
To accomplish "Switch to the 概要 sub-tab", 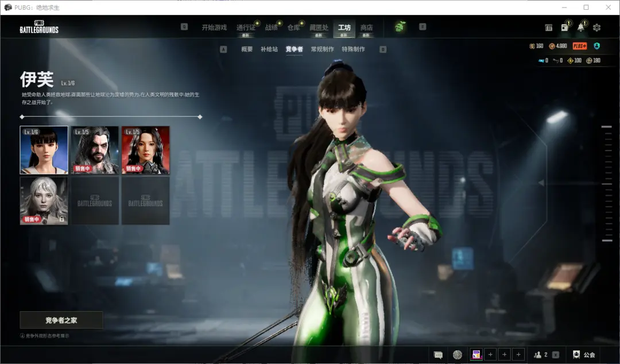I will pyautogui.click(x=247, y=49).
